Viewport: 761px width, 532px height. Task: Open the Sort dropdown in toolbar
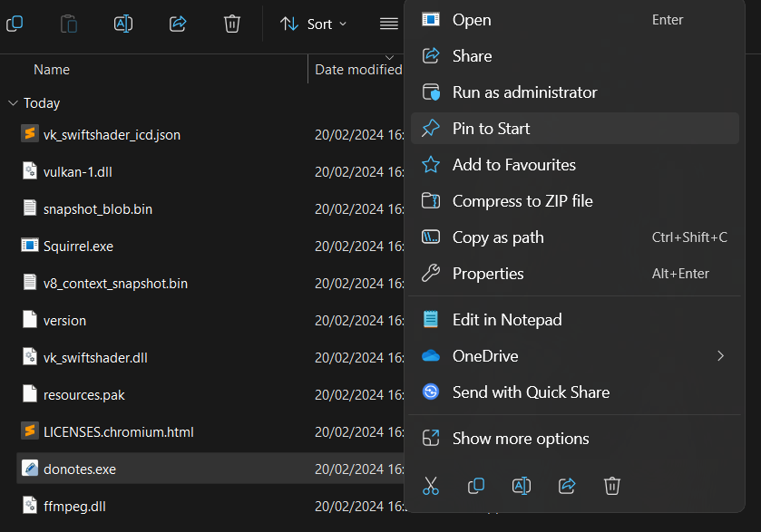pos(314,24)
